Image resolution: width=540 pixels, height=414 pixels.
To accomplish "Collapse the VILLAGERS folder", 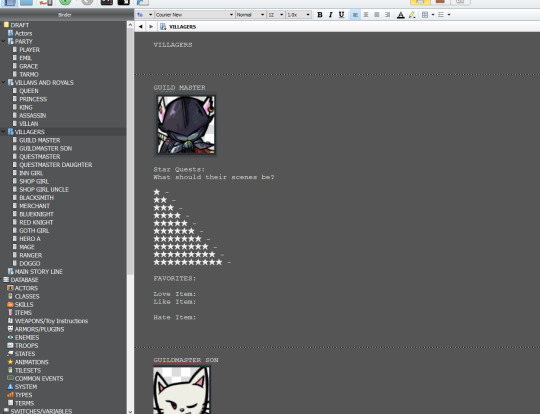I will (x=3, y=132).
